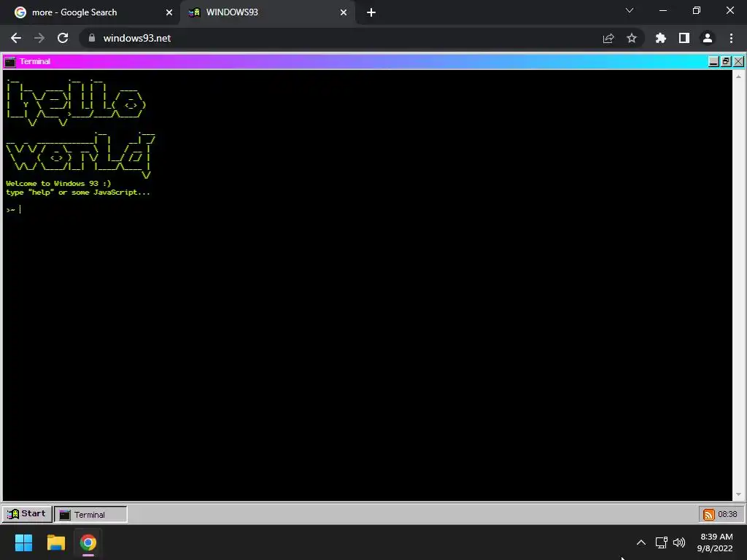Open the Chrome extensions puzzle icon
Viewport: 747px width, 560px height.
coord(661,38)
